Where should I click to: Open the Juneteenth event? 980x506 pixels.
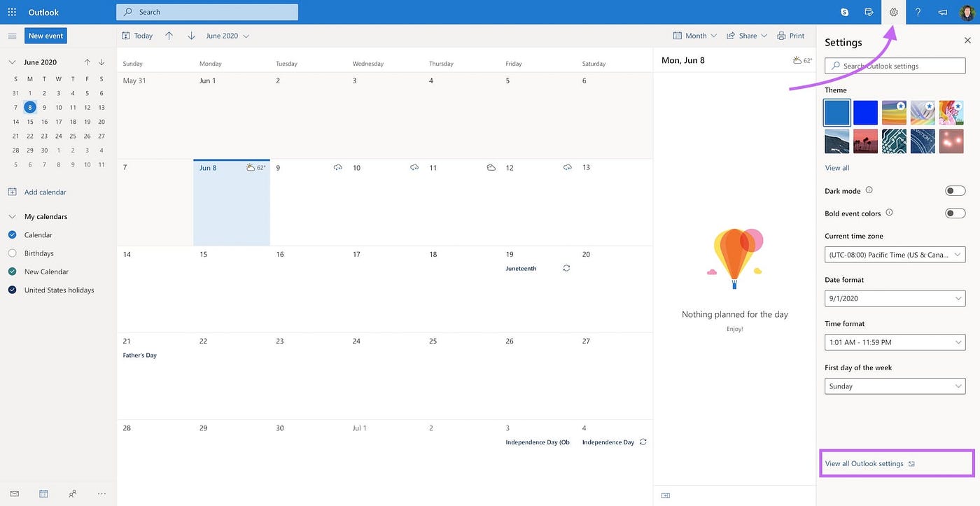[x=521, y=268]
